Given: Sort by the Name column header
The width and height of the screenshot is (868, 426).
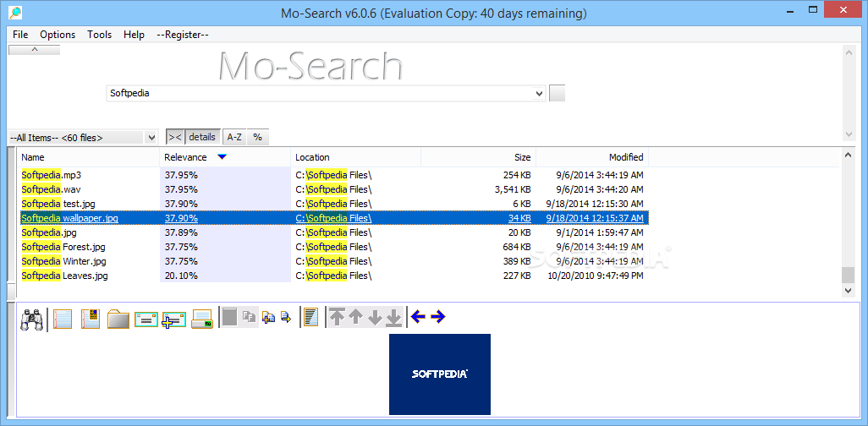Looking at the screenshot, I should [x=89, y=157].
